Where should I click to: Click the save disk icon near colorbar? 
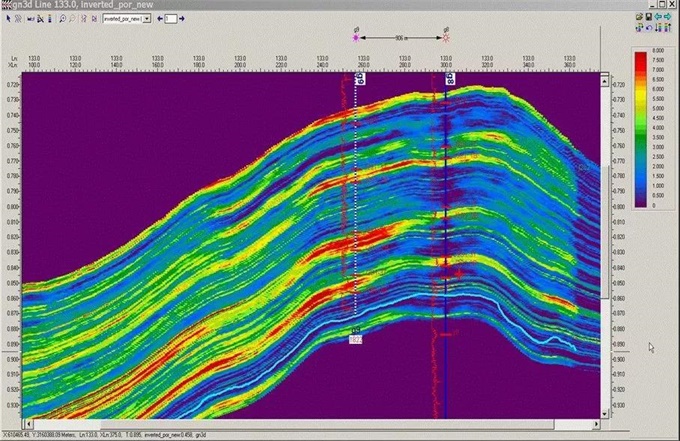[x=650, y=17]
